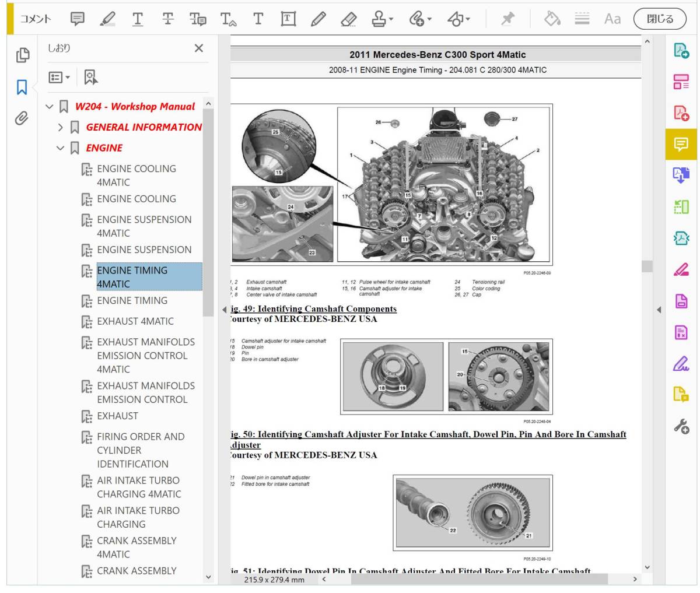Select the text box tool
The image size is (700, 593).
coord(288,19)
